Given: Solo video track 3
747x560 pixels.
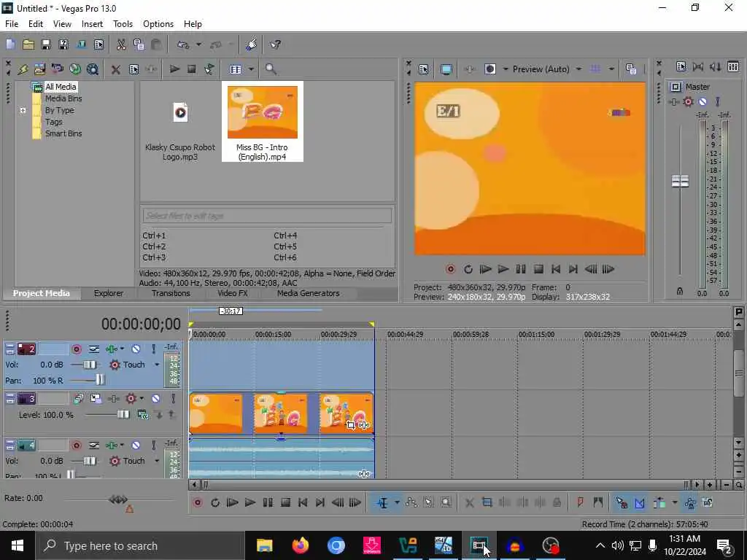Looking at the screenshot, I should (x=173, y=399).
